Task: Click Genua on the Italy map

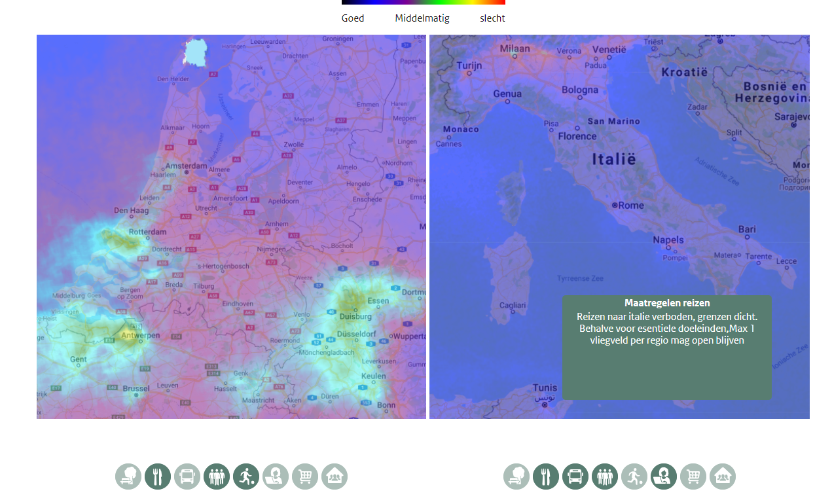Action: click(507, 94)
